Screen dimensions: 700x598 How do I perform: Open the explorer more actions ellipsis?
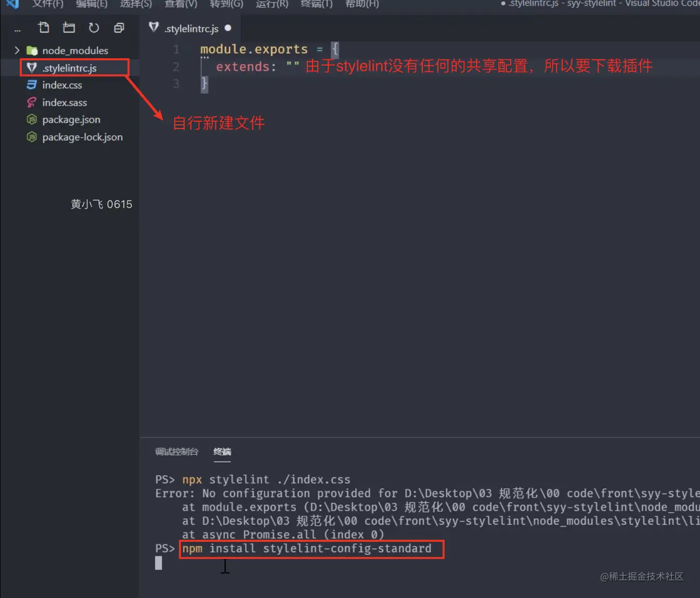[18, 30]
